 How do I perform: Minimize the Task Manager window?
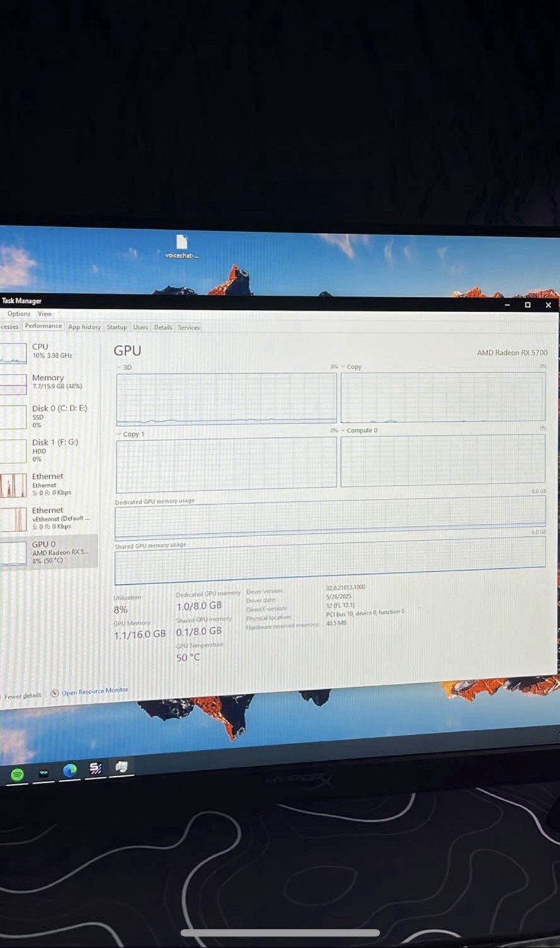click(507, 305)
